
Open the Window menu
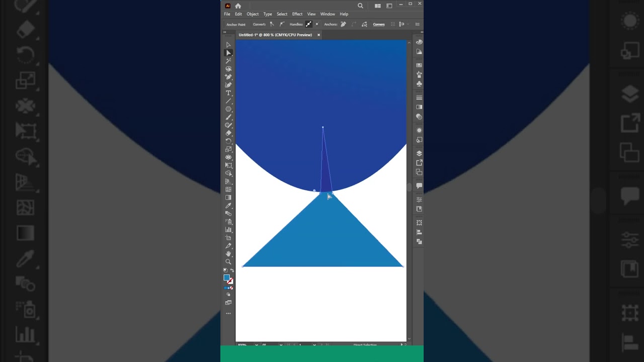coord(328,14)
